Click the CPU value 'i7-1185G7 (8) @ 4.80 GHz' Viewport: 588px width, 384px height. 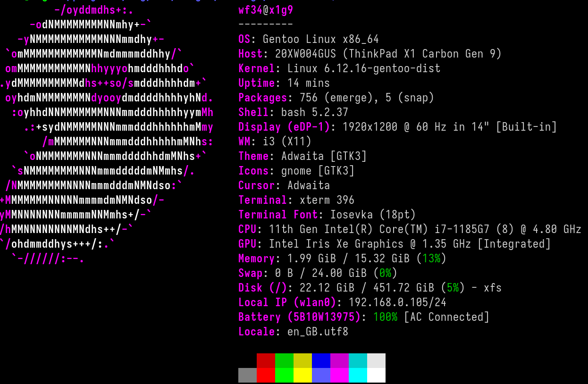pos(507,229)
